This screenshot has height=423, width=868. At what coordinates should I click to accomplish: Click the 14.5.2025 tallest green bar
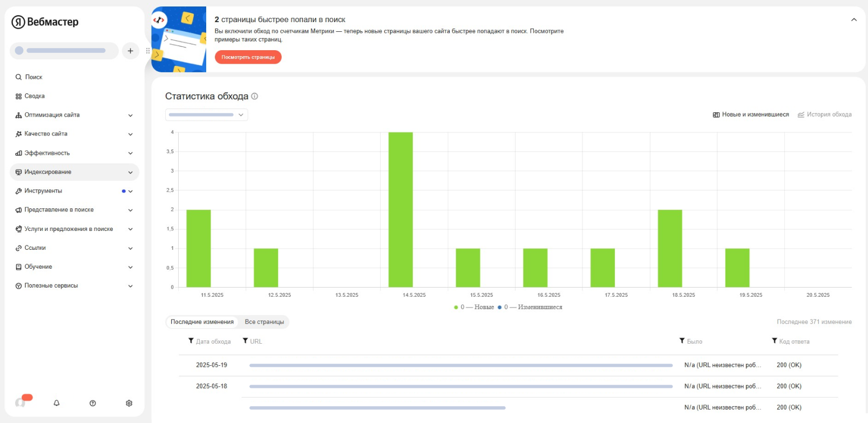401,209
